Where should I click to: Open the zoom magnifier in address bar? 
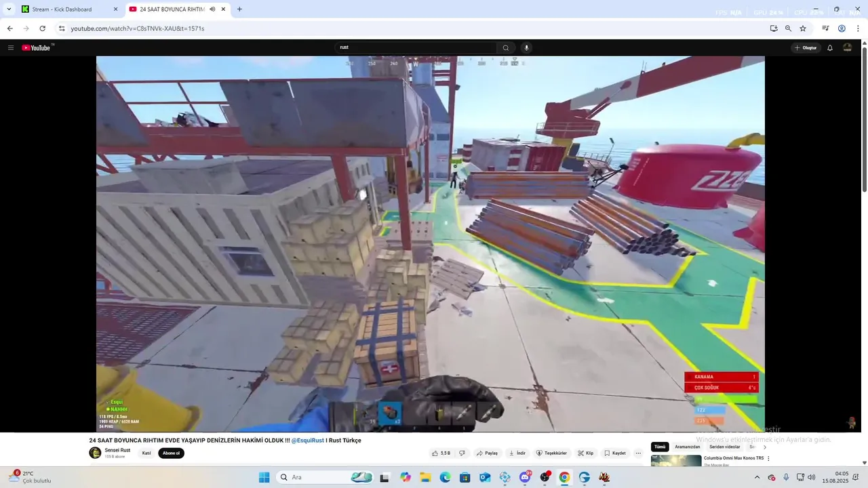click(x=788, y=28)
